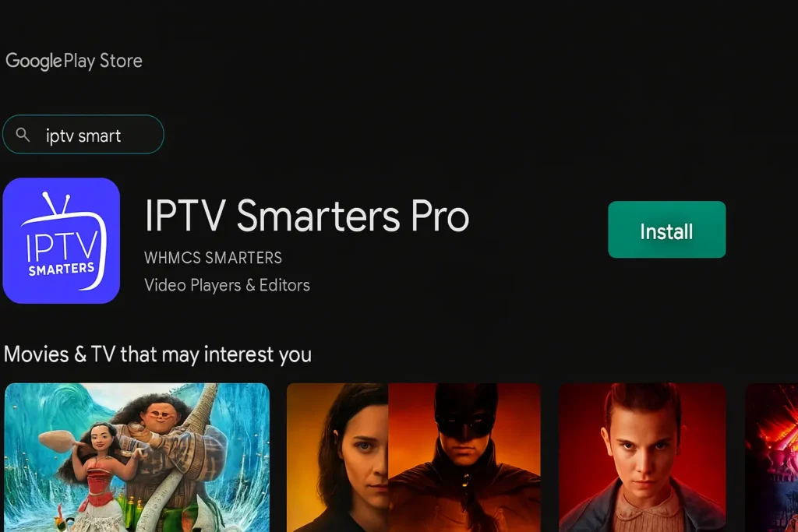Select the partially visible poster at right edge
This screenshot has width=798, height=532.
click(x=772, y=457)
